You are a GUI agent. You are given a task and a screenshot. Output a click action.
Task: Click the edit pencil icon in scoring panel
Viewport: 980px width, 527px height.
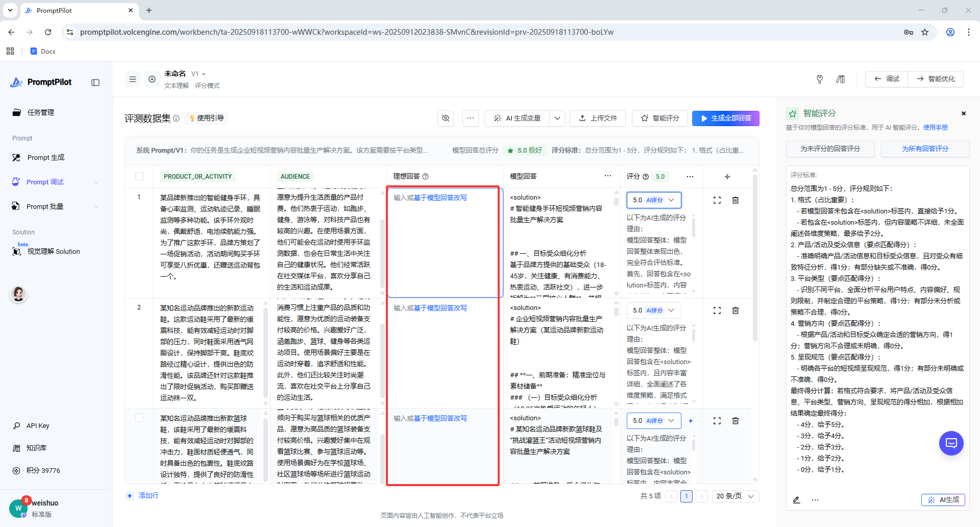coord(796,500)
